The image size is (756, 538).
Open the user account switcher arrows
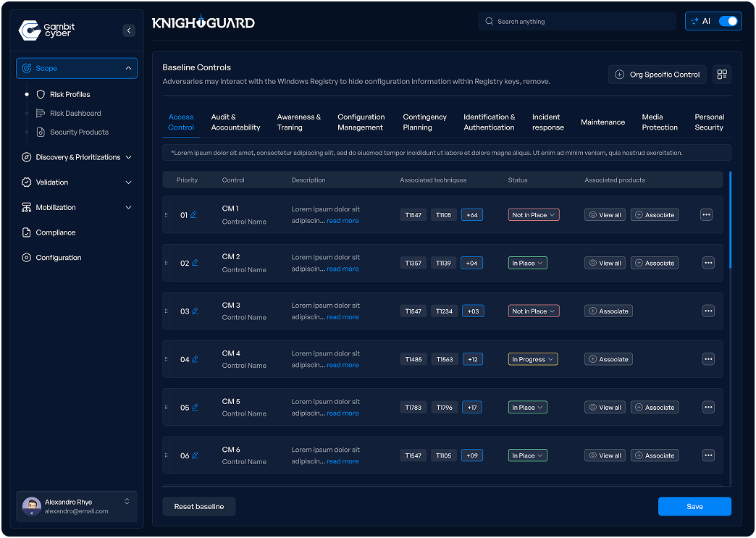coord(127,501)
